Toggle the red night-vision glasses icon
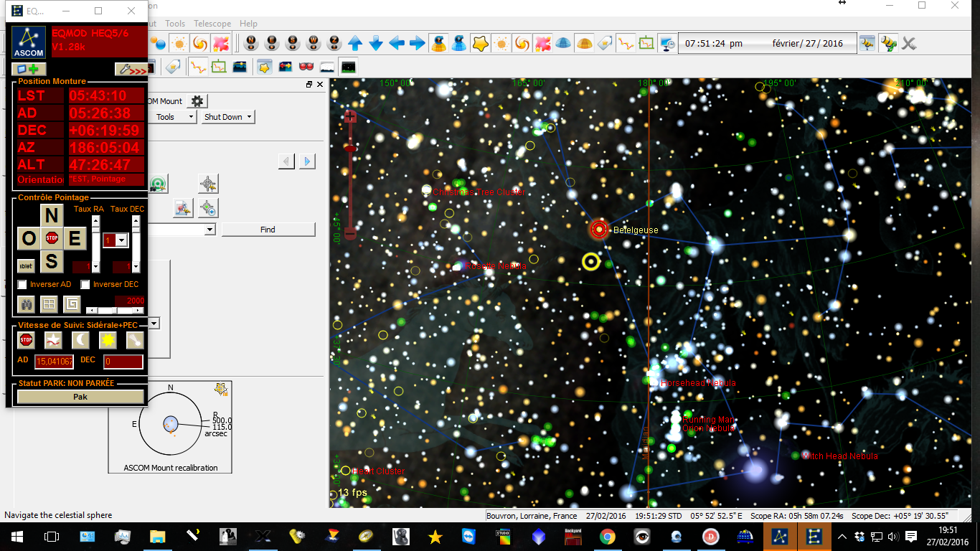Screen dimensions: 980x551 (x=306, y=67)
